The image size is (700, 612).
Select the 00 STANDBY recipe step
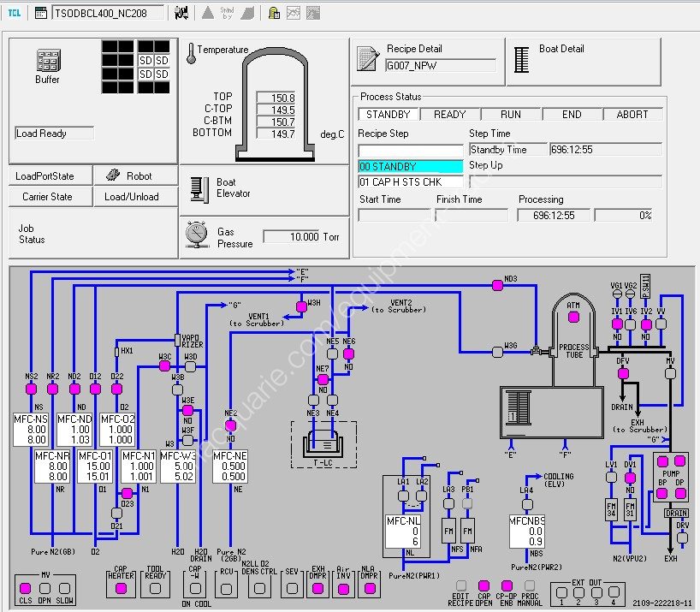410,167
